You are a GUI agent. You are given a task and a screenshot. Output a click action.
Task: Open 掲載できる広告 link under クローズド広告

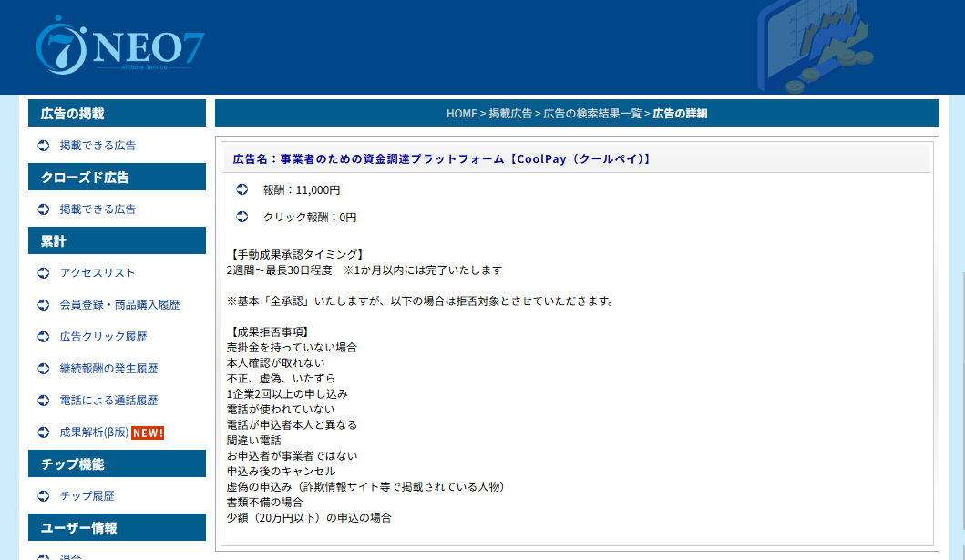(x=98, y=209)
